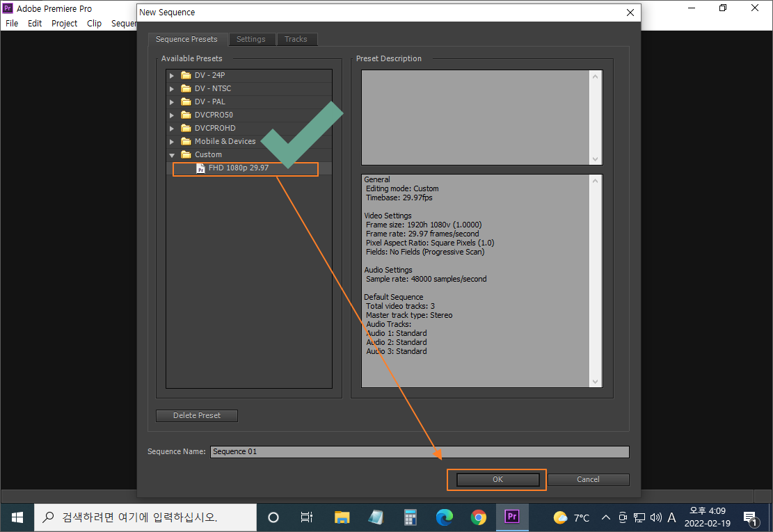Open the Edit menu in Premiere Pro
The image size is (773, 532).
pyautogui.click(x=35, y=23)
